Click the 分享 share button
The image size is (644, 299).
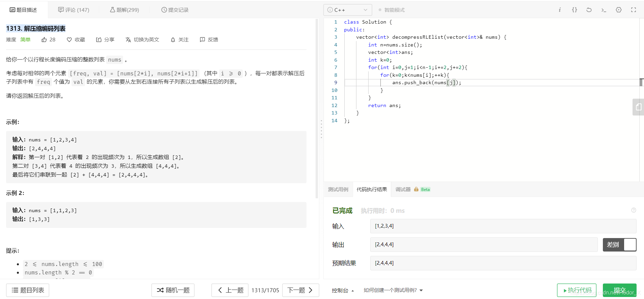click(x=105, y=40)
